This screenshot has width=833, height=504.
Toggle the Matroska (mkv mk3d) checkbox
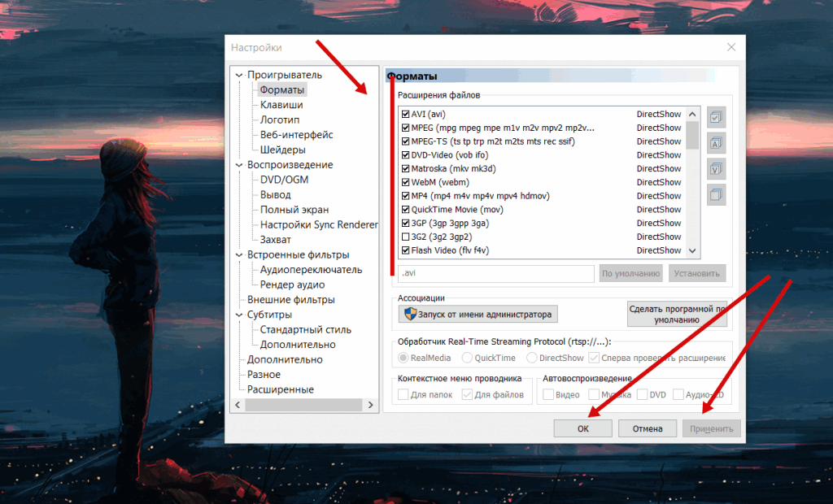(406, 169)
